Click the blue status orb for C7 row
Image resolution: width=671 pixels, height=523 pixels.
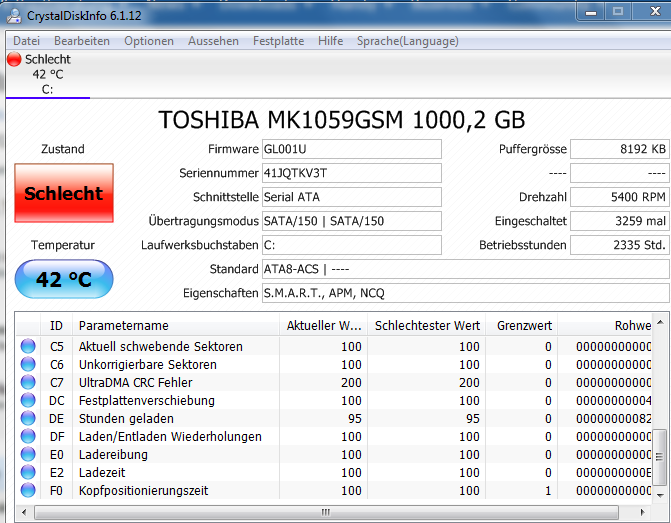point(28,382)
